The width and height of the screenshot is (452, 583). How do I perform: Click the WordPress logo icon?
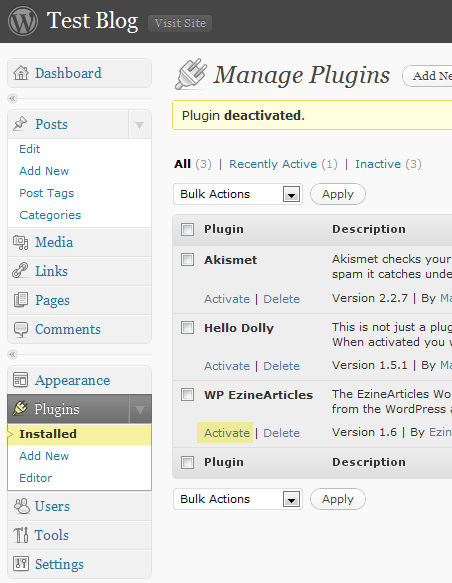pyautogui.click(x=23, y=21)
